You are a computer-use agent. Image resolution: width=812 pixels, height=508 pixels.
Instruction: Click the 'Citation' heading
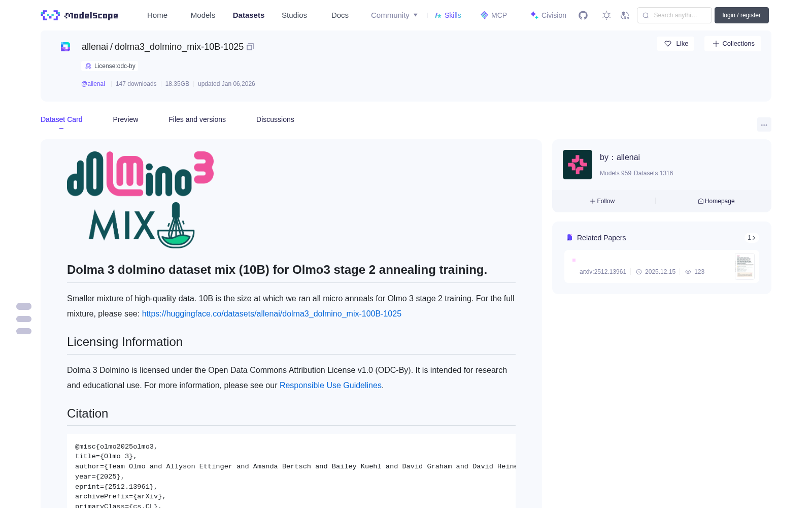(x=87, y=414)
